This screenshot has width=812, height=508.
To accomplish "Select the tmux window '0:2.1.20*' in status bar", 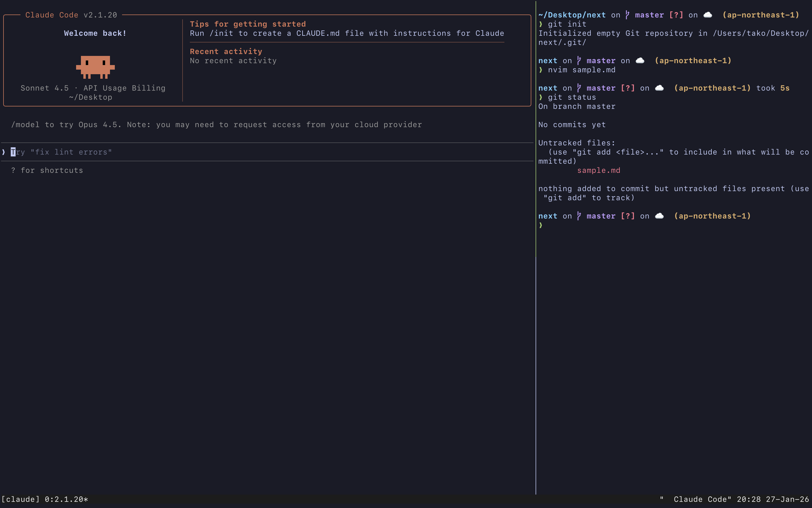I will pyautogui.click(x=66, y=499).
